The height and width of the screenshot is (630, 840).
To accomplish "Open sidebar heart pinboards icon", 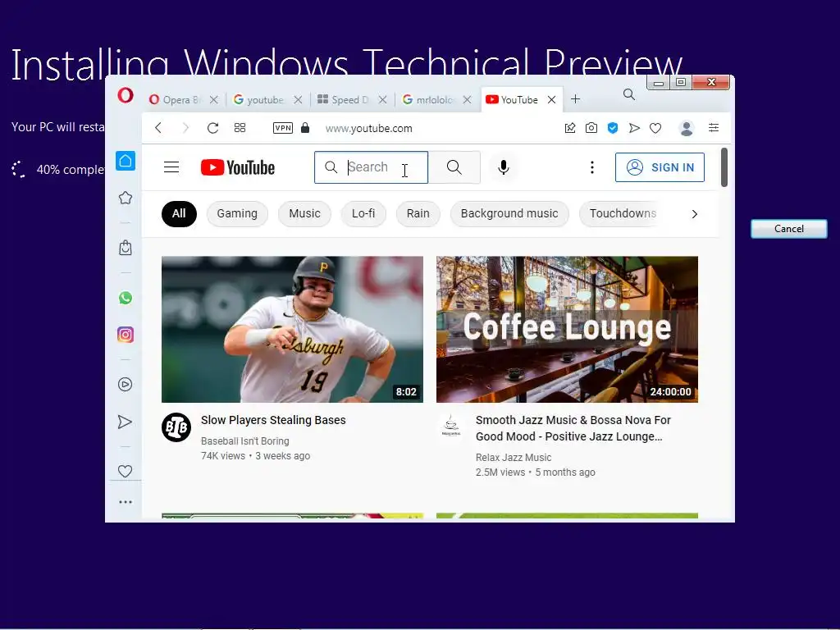I will (x=125, y=472).
